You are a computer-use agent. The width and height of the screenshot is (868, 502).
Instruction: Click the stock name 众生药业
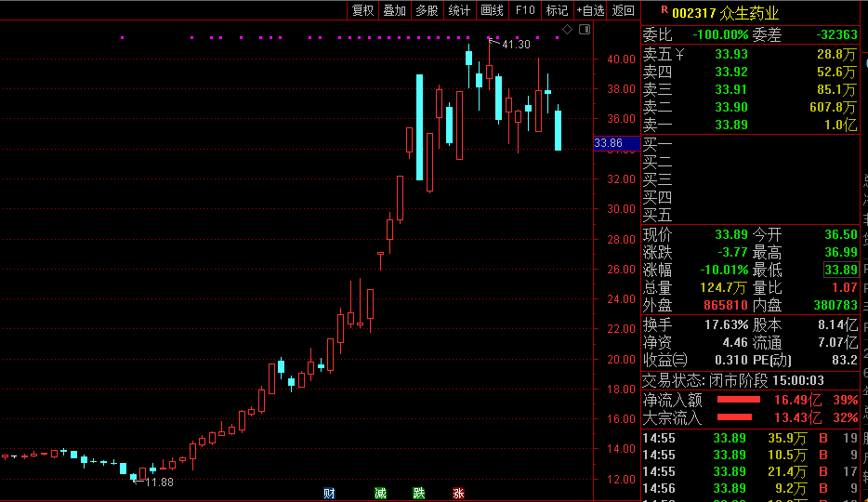pos(750,12)
